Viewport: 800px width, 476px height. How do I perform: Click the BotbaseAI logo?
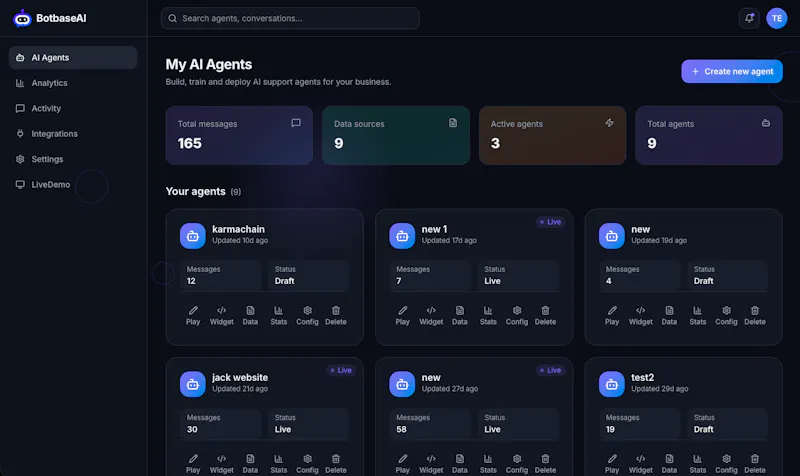tap(49, 18)
